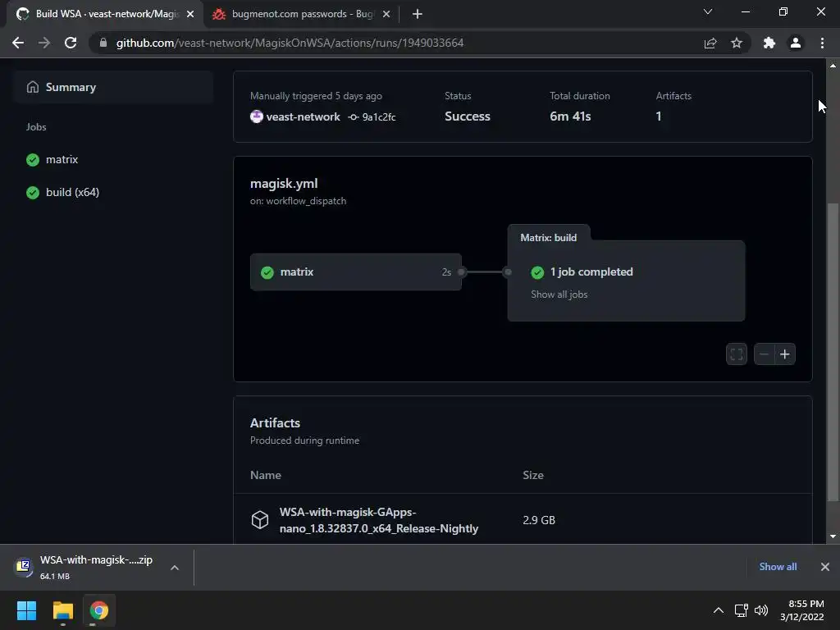Open the build (x64) job
The image size is (840, 630).
point(62,192)
